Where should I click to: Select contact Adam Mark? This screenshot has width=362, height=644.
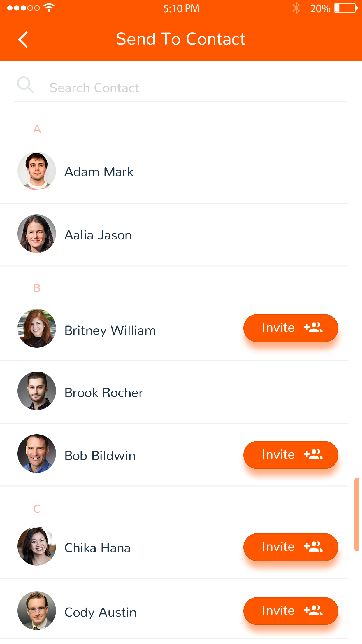[x=174, y=171]
